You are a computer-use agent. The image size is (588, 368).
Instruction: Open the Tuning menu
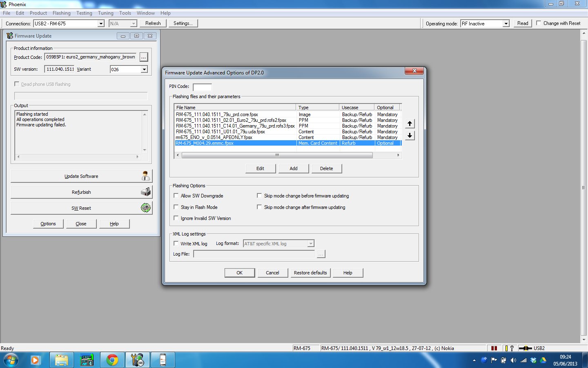click(106, 13)
